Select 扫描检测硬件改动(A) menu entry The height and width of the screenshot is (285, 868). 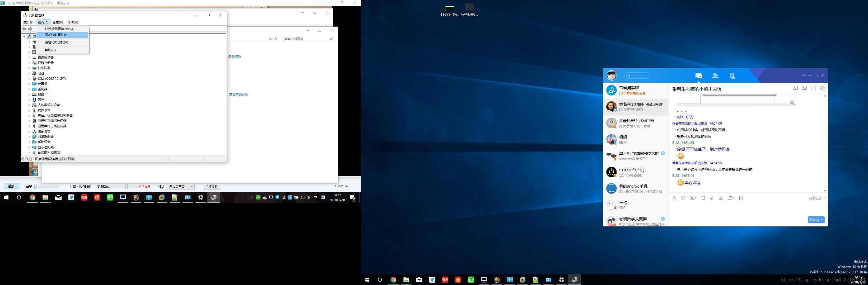click(x=62, y=29)
